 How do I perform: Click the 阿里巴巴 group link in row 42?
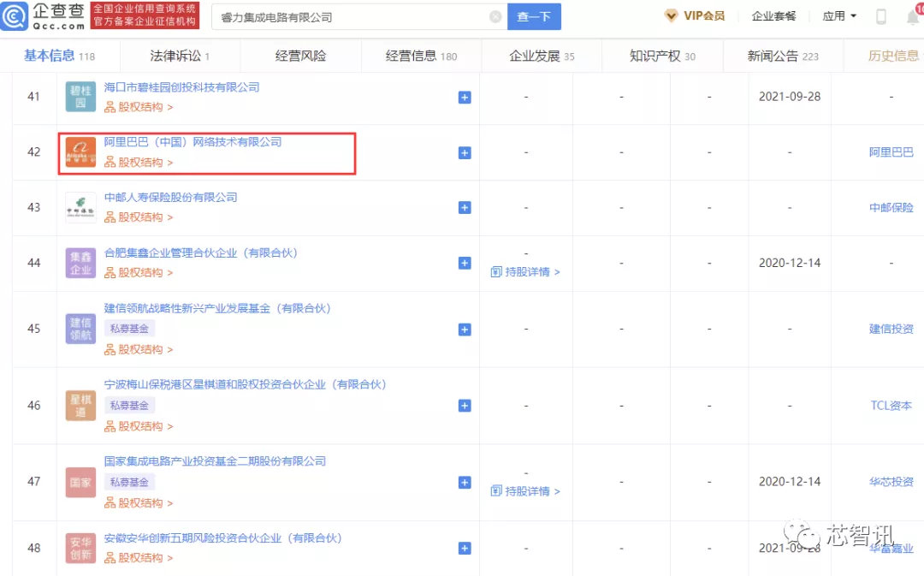point(891,152)
